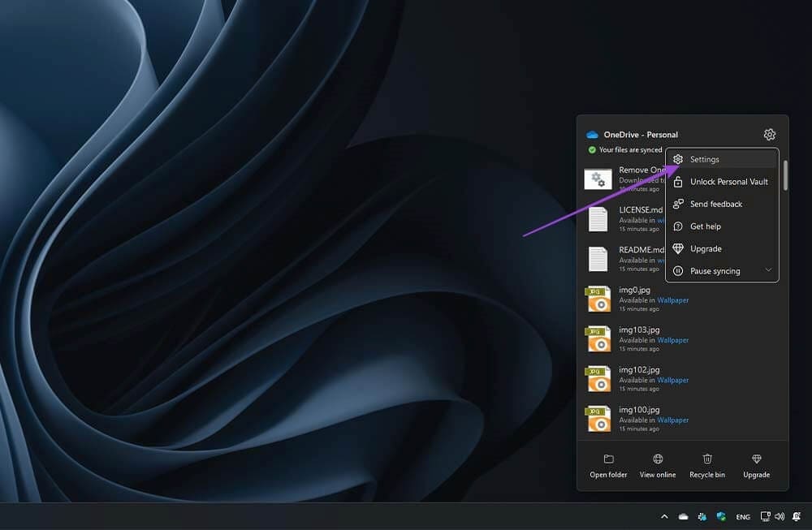Open the LICENSE.md document icon
The width and height of the screenshot is (812, 530).
[598, 219]
